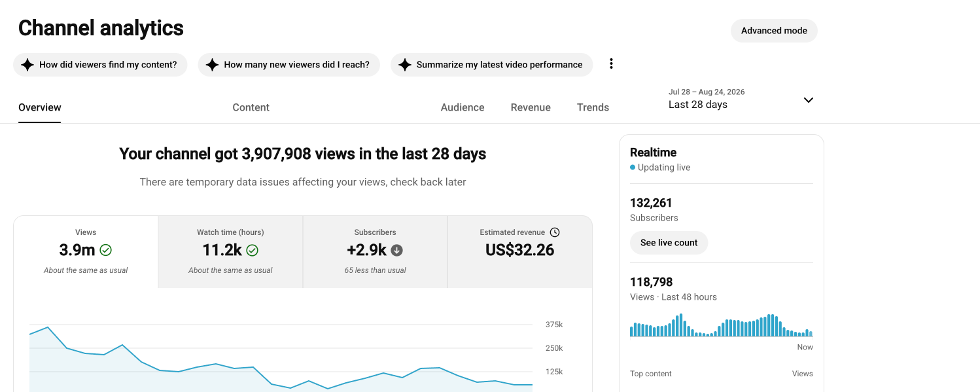The height and width of the screenshot is (392, 980).
Task: Click the 3,907,908 views headline
Action: coord(303,154)
